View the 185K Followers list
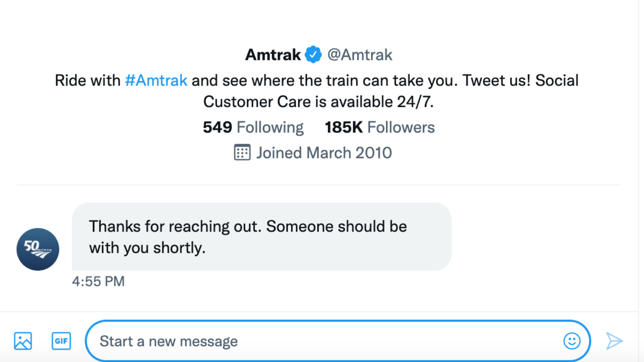The height and width of the screenshot is (362, 644). 379,127
